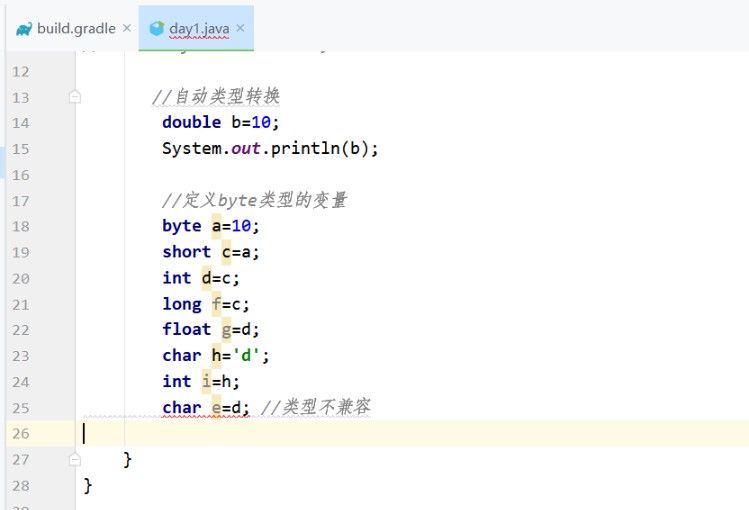Click the Java class icon on day1.java tab
The height and width of the screenshot is (510, 749).
coord(156,29)
